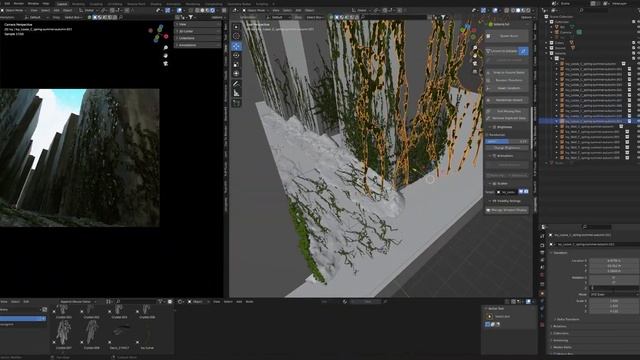The width and height of the screenshot is (640, 360).
Task: Click the Scale Z field
Action: pos(613,311)
